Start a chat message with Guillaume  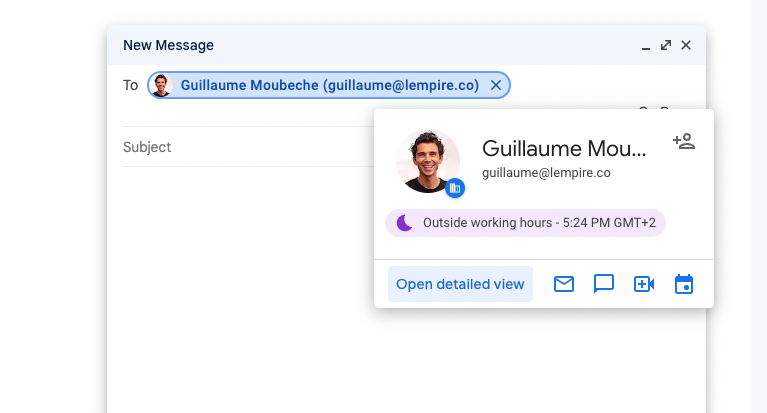pos(604,284)
